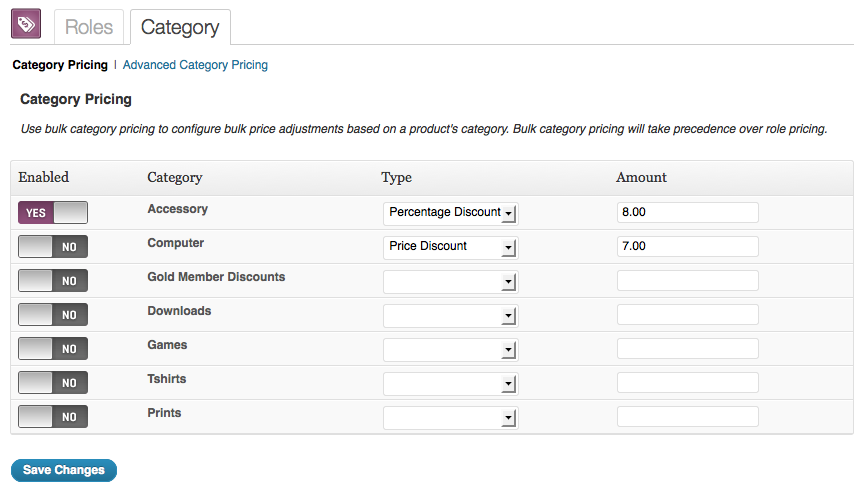Viewport: 862px width, 504px height.
Task: Expand the Gold Member Discounts type dropdown
Action: [451, 281]
